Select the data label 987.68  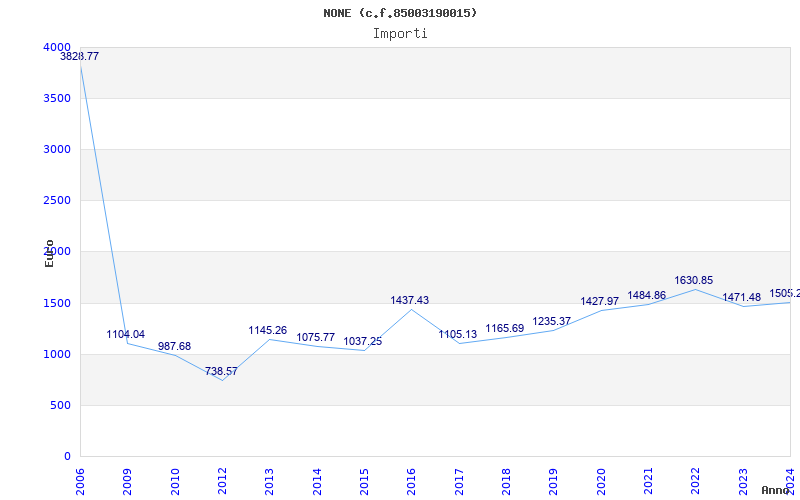174,346
